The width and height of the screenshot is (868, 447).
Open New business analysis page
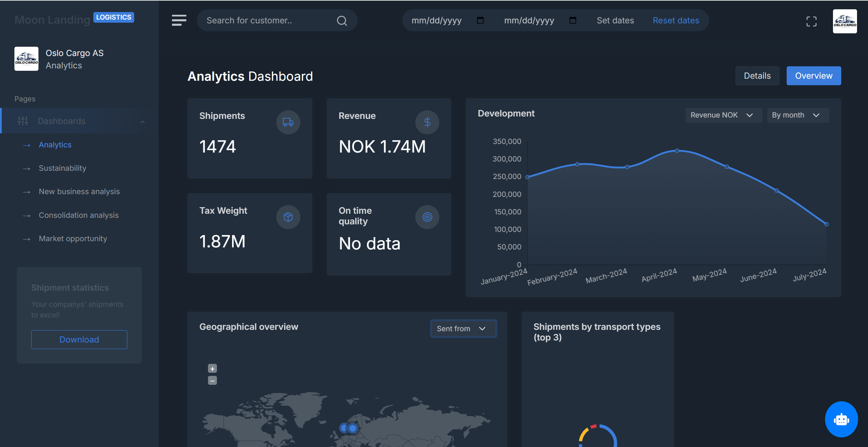(79, 191)
